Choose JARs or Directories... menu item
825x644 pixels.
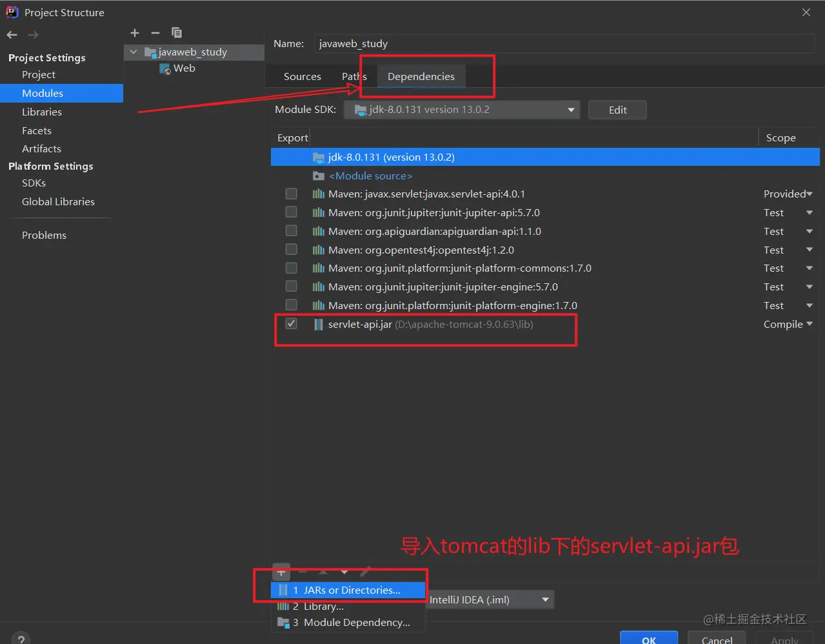(x=348, y=590)
